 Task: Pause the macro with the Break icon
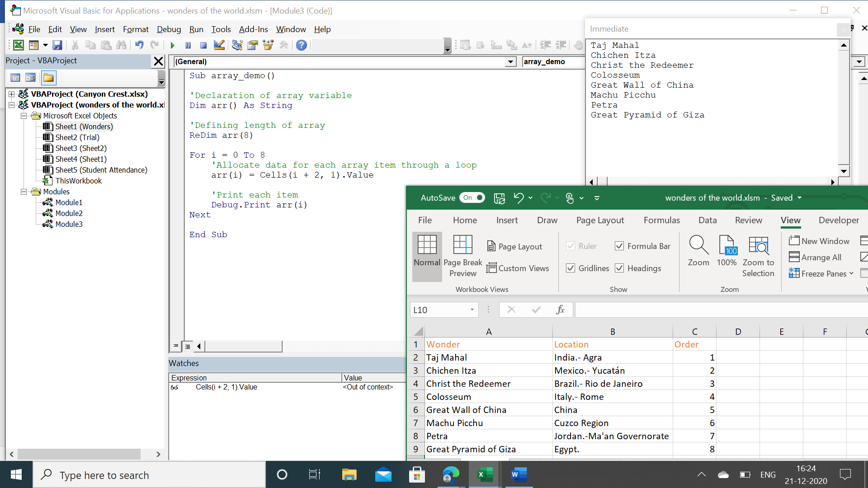[x=188, y=45]
